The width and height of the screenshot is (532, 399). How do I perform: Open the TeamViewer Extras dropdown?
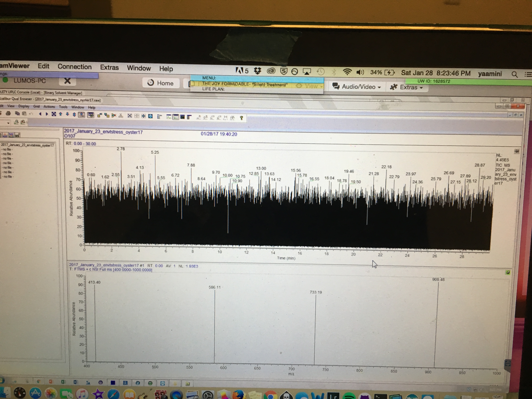click(x=406, y=87)
